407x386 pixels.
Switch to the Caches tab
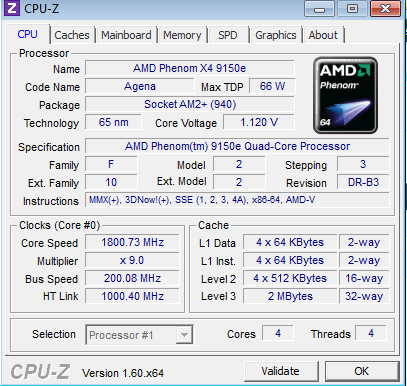[72, 35]
